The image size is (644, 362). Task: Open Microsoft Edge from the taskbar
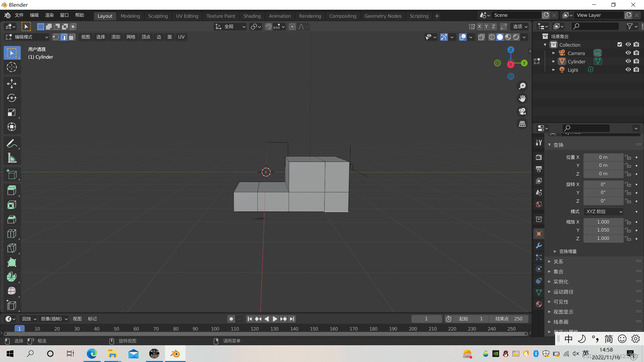point(92,354)
